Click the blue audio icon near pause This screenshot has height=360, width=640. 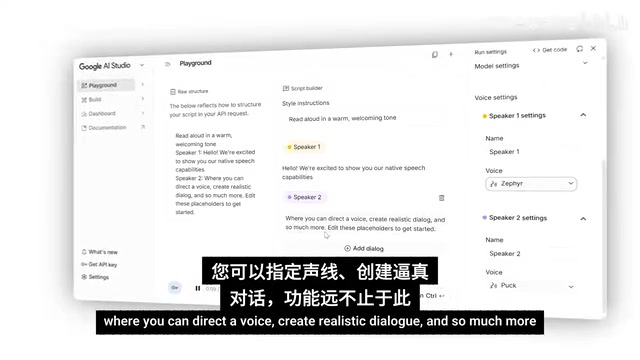click(x=175, y=287)
